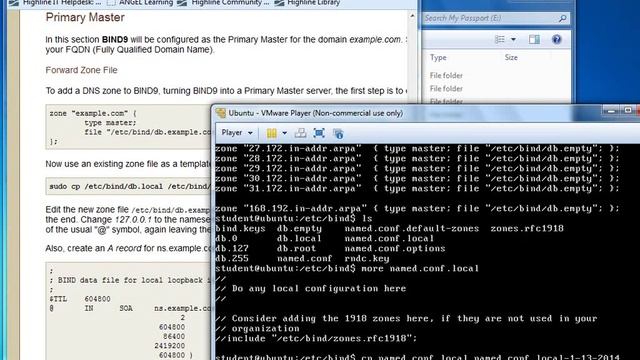Sort Explorer list by Type column
The image size is (640, 360).
click(438, 58)
